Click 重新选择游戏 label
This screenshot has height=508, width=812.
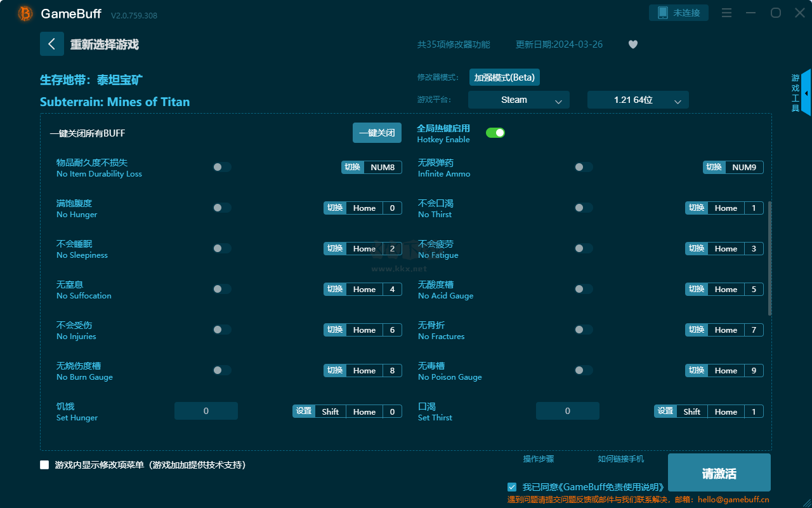[105, 44]
